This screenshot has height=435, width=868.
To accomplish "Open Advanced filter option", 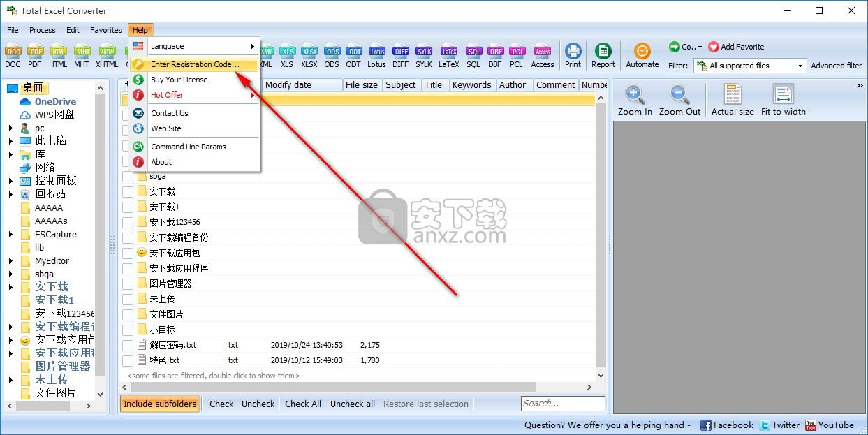I will click(837, 66).
